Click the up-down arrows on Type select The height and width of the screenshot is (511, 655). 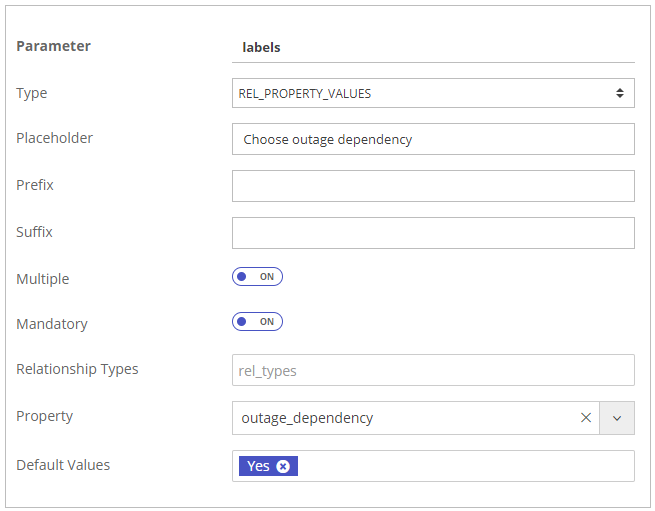620,93
